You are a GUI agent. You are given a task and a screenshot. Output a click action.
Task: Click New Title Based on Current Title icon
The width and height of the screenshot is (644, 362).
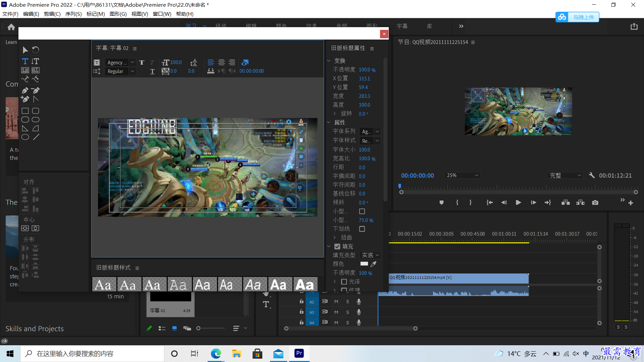point(97,62)
